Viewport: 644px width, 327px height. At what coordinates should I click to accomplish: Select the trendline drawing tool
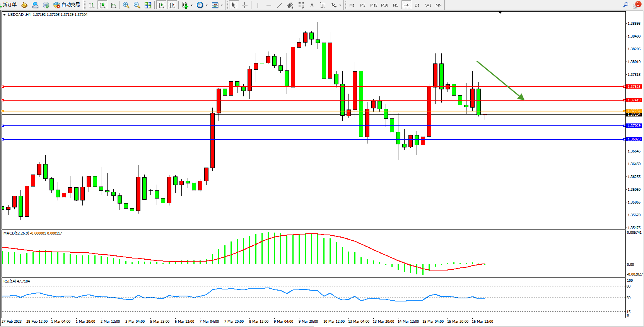pos(279,5)
